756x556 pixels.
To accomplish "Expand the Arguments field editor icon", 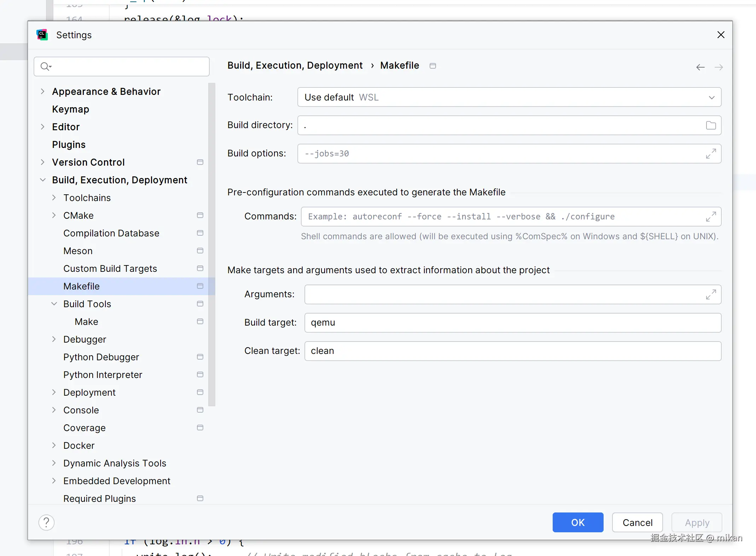I will 711,294.
